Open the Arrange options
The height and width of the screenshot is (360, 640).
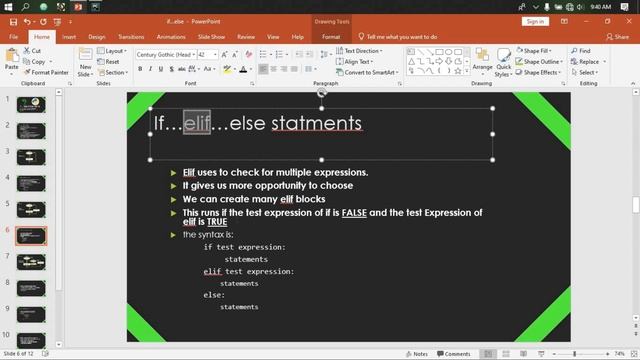click(x=482, y=62)
